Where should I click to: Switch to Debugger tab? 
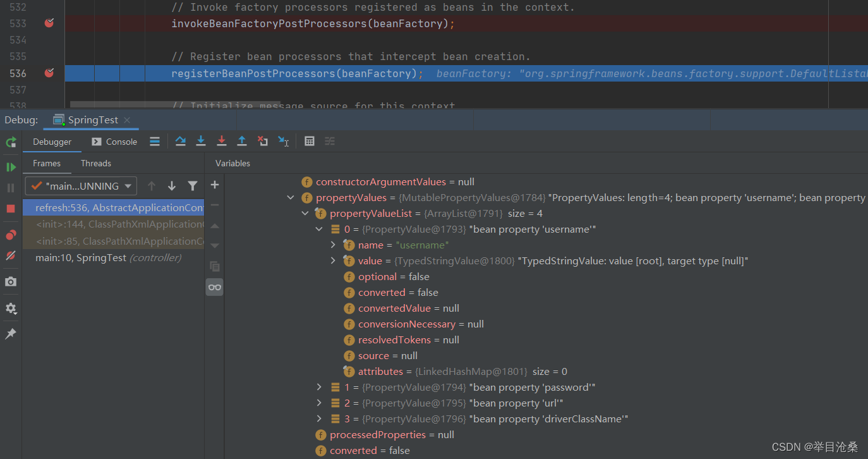tap(52, 142)
